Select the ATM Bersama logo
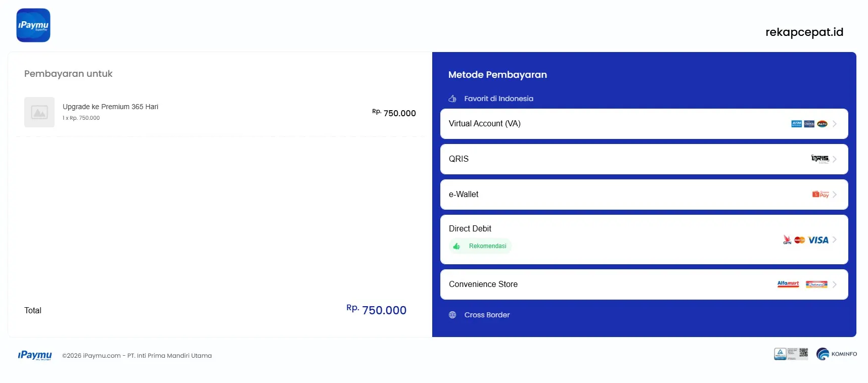This screenshot has height=383, width=868. [x=797, y=123]
